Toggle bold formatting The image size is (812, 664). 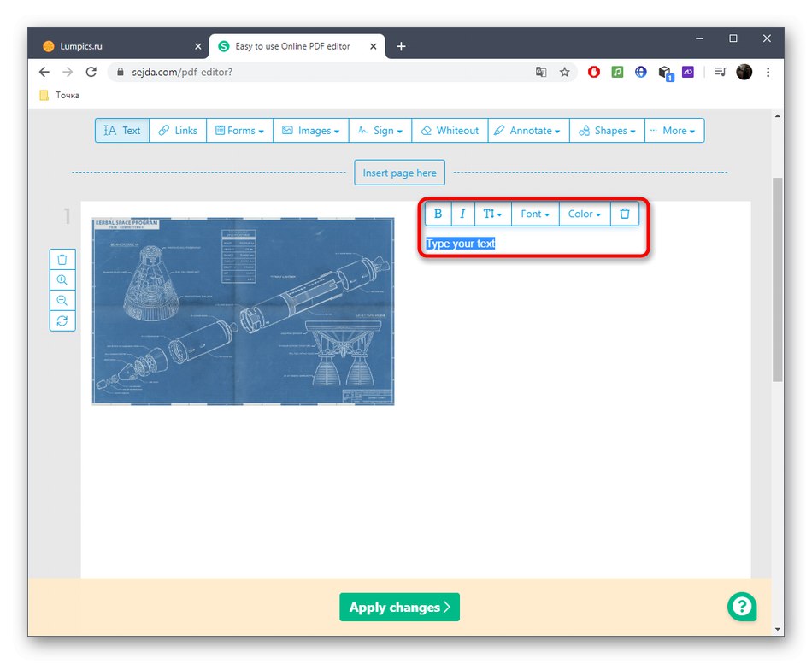438,214
